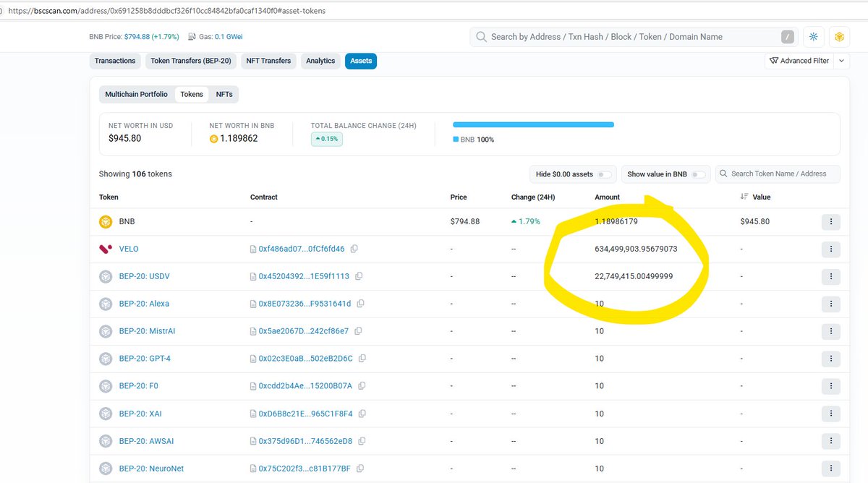Viewport: 868px width, 483px height.
Task: Open the BNB chain logo menu icon
Action: click(839, 37)
